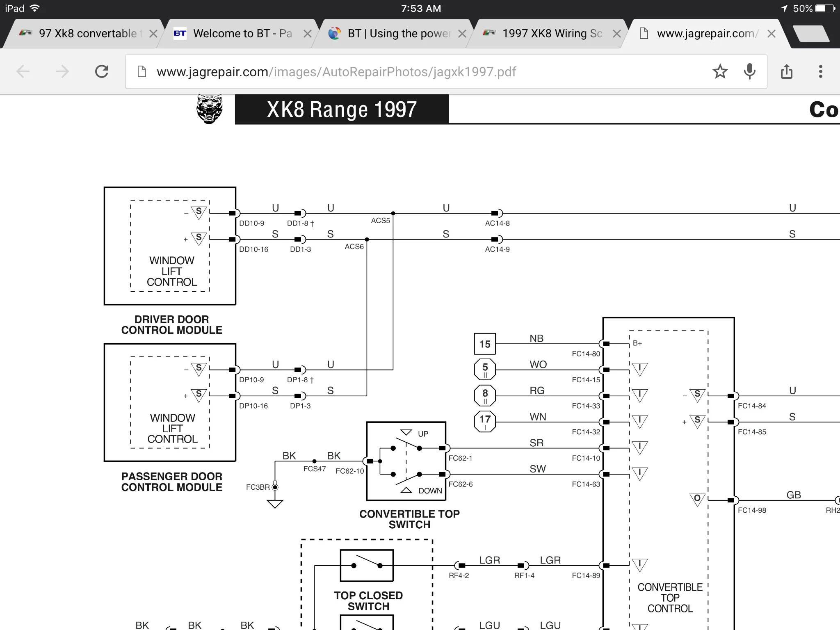Tap connector label RF4-2

[459, 575]
